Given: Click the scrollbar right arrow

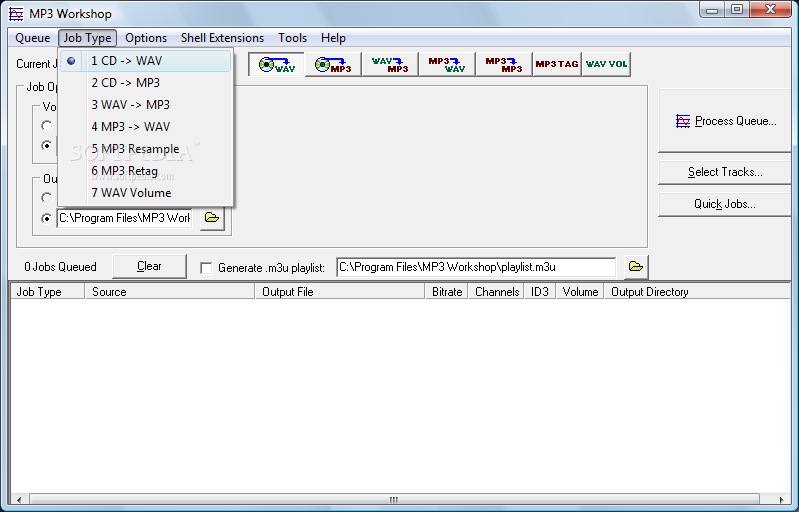Looking at the screenshot, I should click(782, 499).
